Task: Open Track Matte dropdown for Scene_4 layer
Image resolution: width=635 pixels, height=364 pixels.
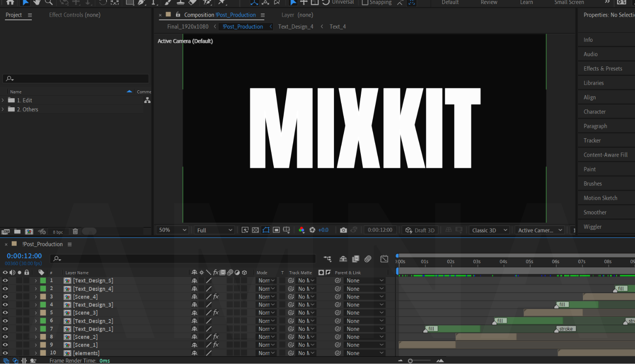Action: coord(306,297)
